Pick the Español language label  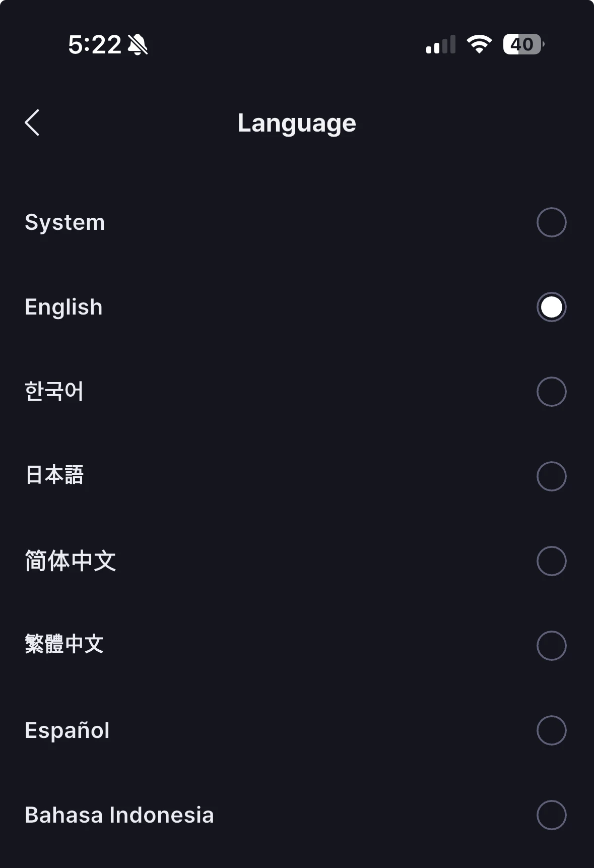point(67,730)
